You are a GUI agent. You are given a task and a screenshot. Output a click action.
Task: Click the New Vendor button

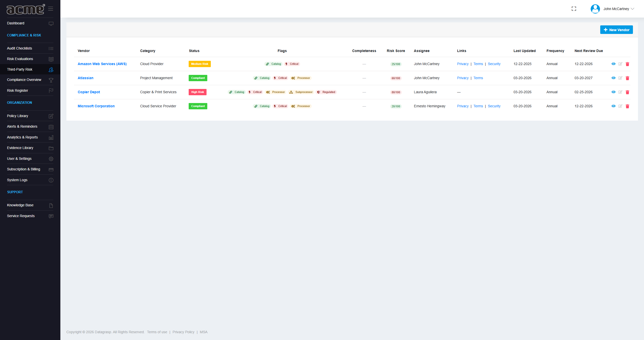pyautogui.click(x=616, y=29)
